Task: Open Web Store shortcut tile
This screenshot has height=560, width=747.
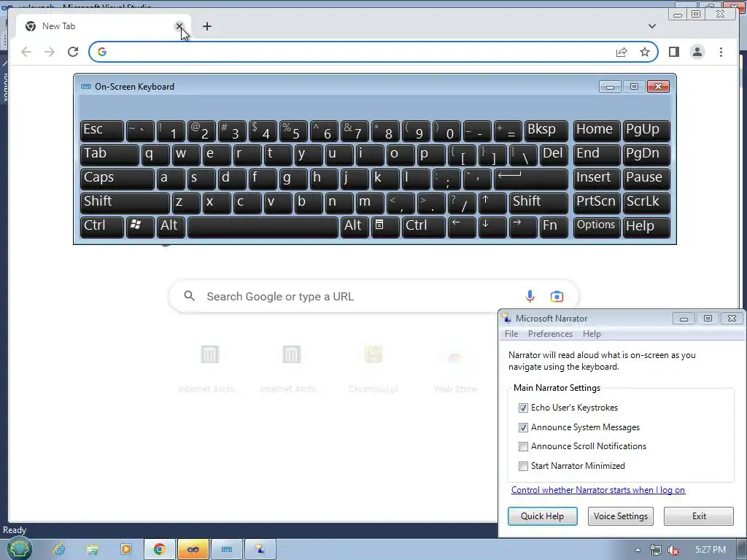Action: click(x=455, y=368)
